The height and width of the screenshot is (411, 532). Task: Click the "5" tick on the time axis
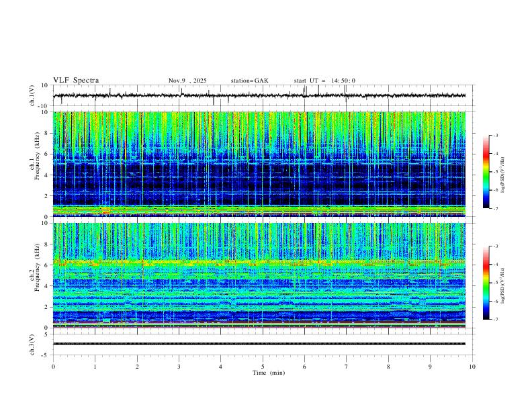click(x=263, y=367)
